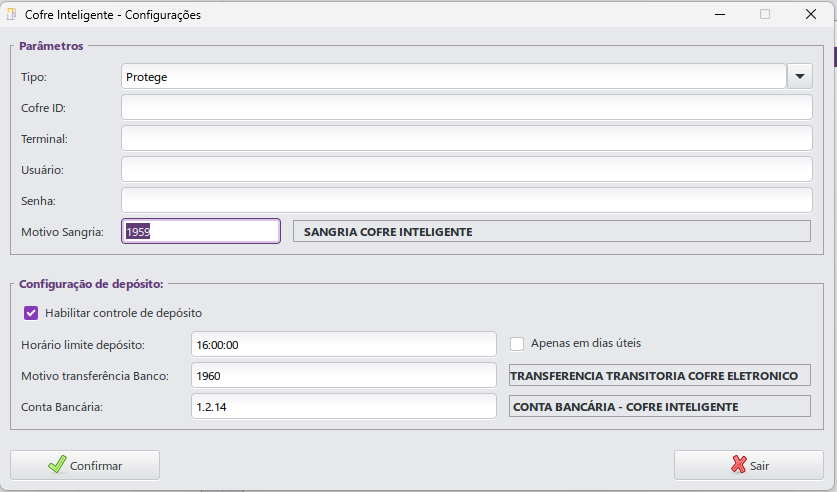Close the configuration window
Viewport: 837px width, 492px height.
pyautogui.click(x=811, y=15)
